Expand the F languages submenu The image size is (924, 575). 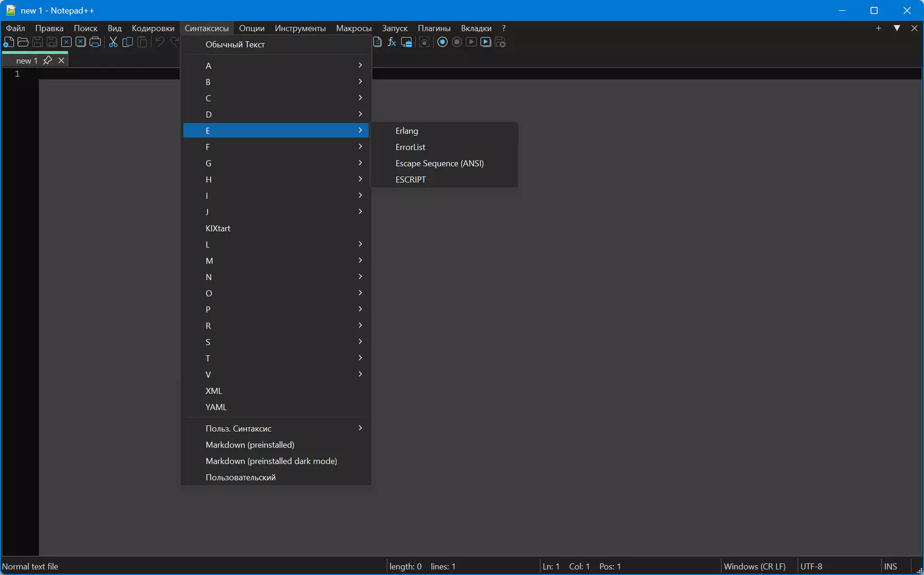point(276,147)
